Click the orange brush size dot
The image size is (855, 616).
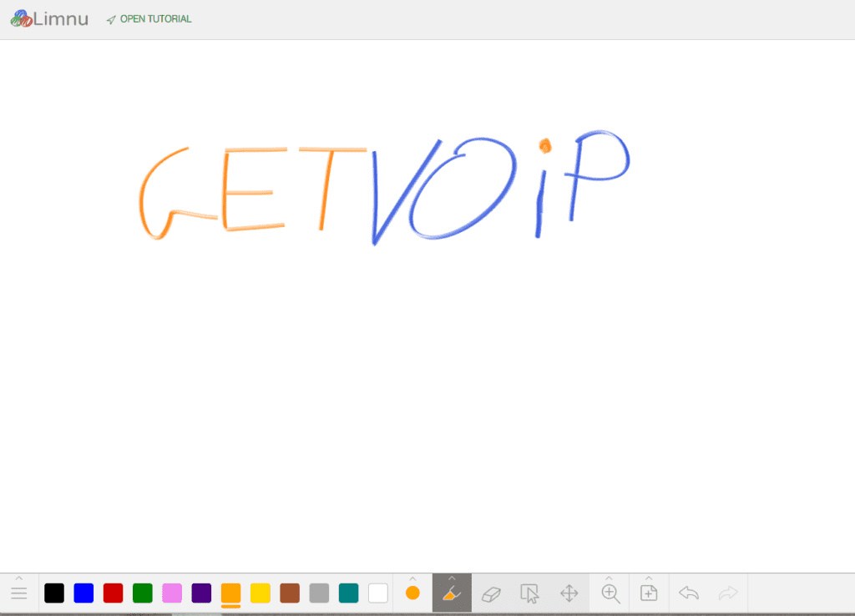412,593
